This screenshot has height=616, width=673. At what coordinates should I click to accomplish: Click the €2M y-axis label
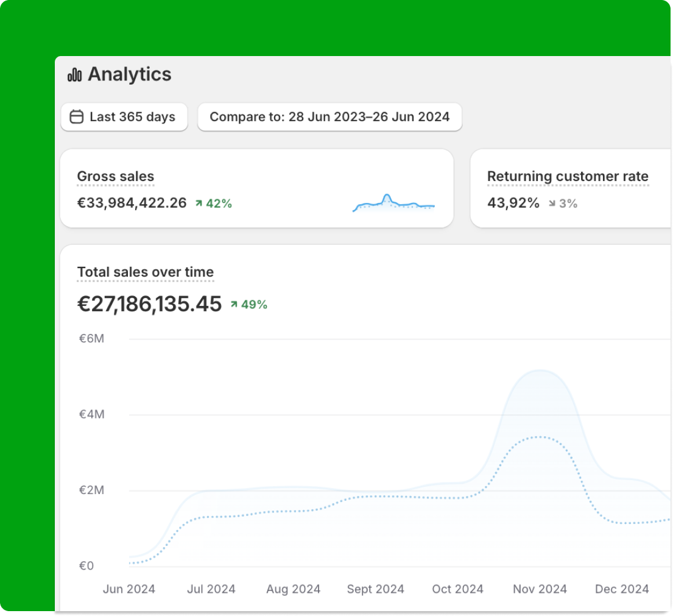pos(91,490)
